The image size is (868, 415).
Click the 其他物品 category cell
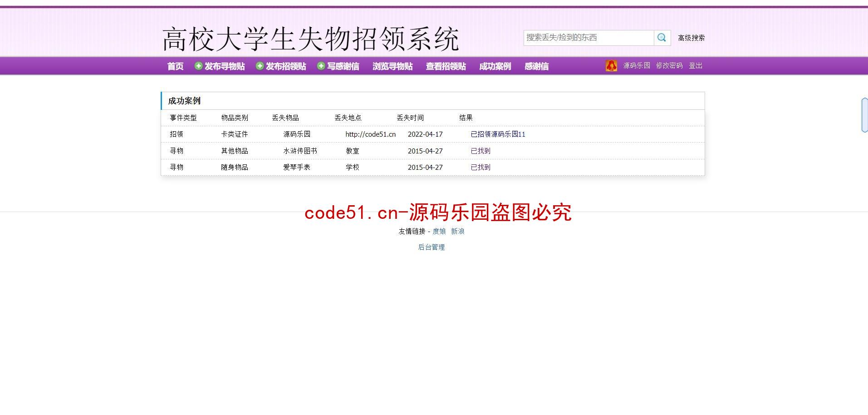[x=235, y=151]
